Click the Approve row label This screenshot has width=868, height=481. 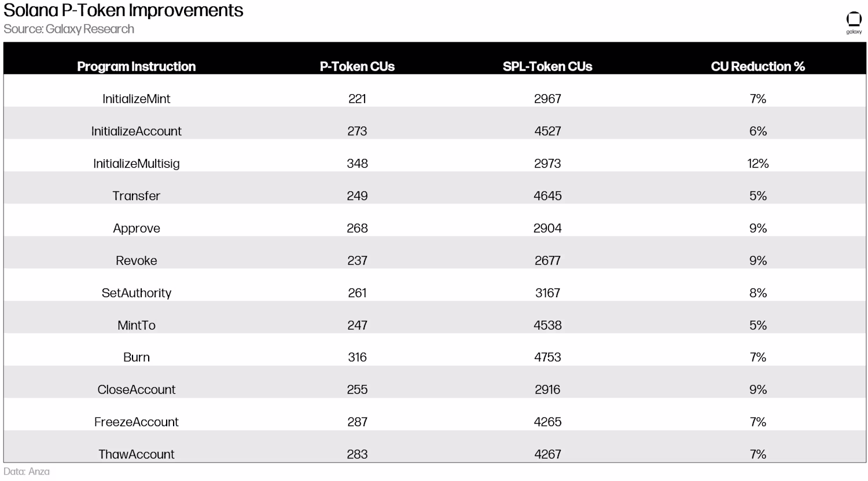[136, 228]
